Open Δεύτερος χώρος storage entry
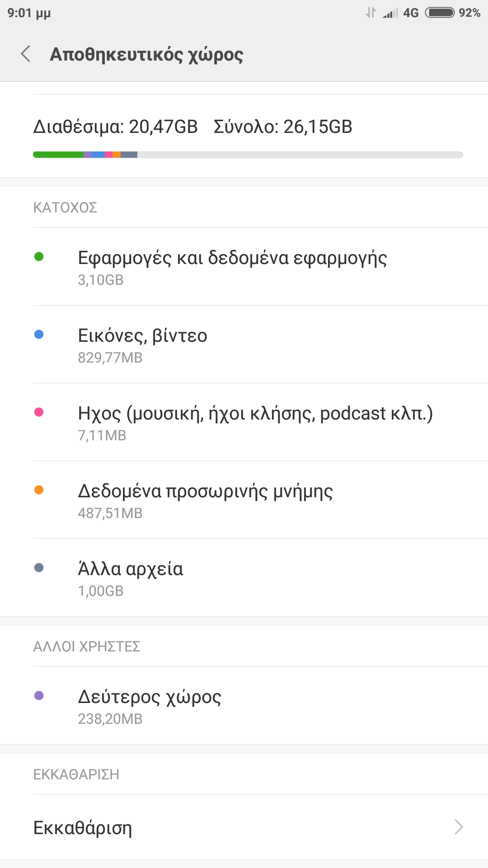Screen dimensions: 488x868 coord(150,706)
